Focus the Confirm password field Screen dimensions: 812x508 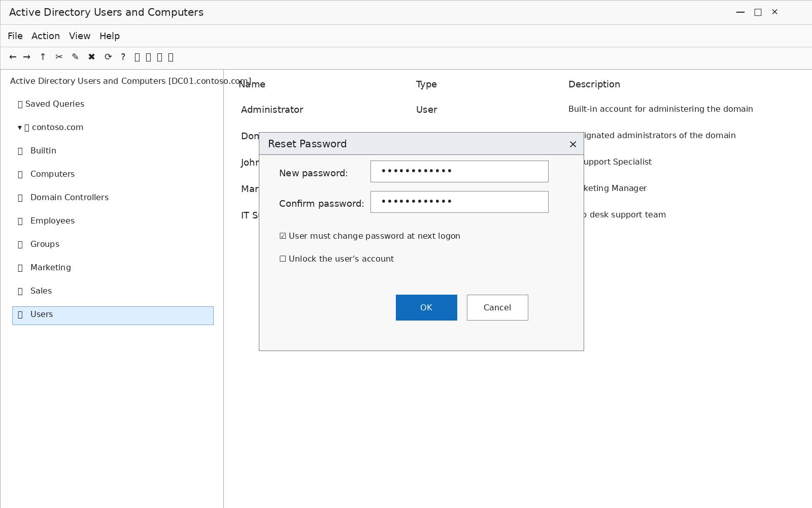pyautogui.click(x=459, y=202)
